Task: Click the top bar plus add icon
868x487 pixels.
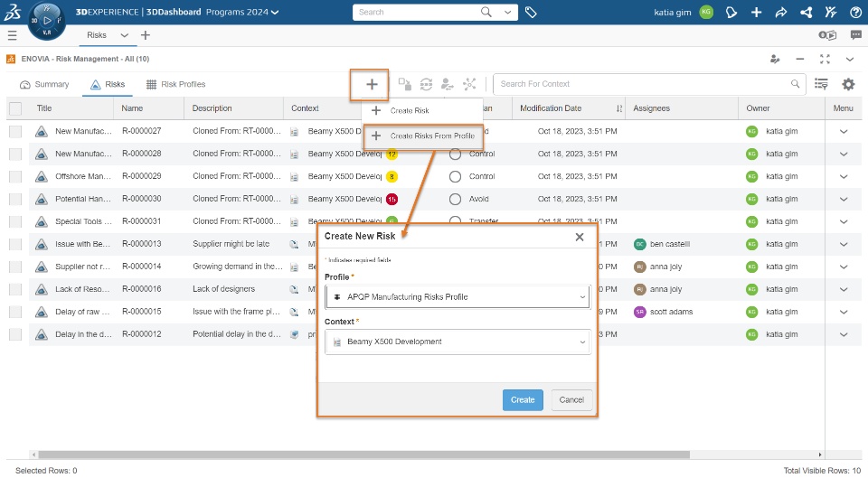Action: pos(756,12)
